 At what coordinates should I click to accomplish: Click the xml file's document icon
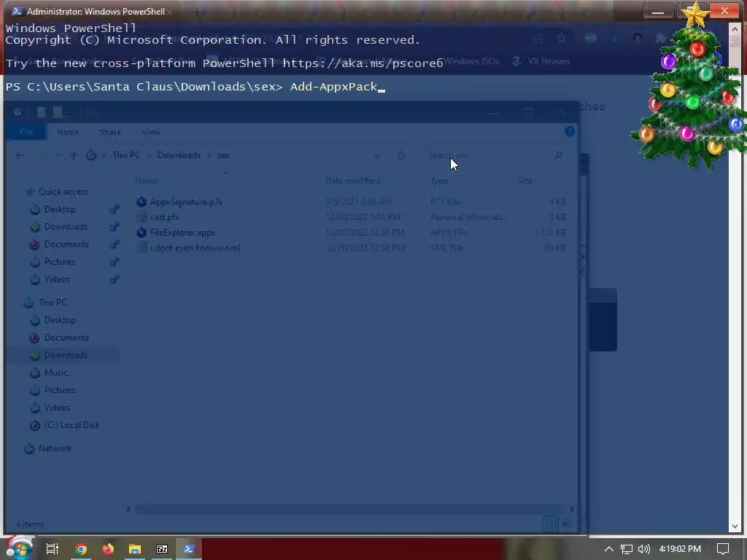142,248
